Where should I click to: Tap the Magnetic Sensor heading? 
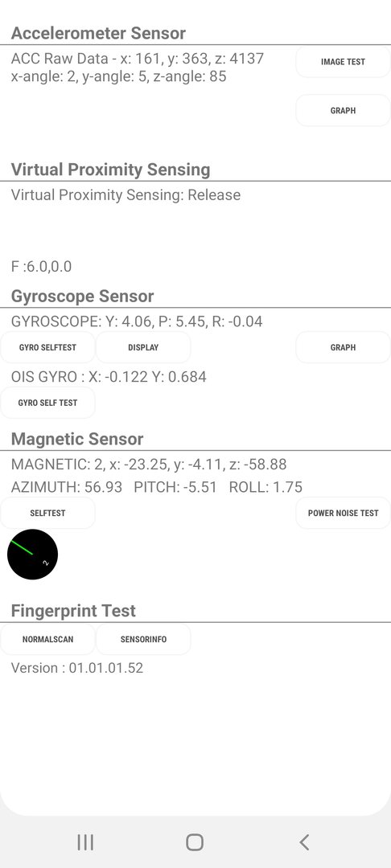(x=77, y=439)
